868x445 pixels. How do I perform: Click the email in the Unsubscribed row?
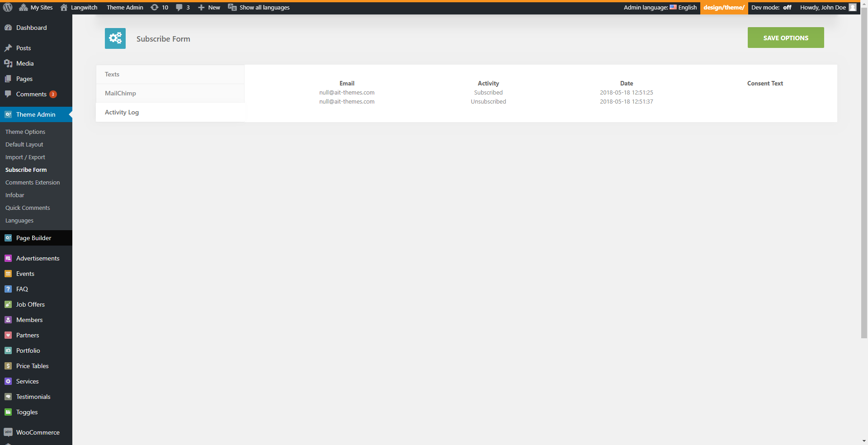(x=347, y=101)
